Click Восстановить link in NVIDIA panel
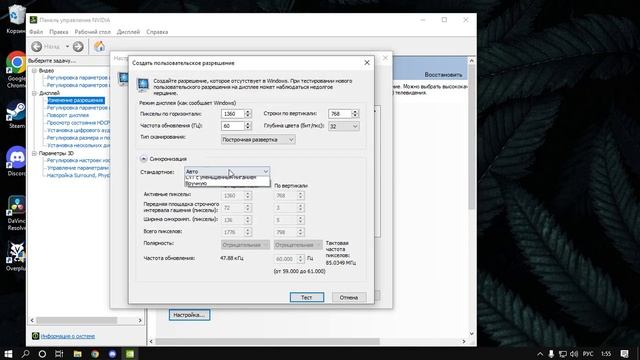The width and height of the screenshot is (640, 360). coord(443,75)
